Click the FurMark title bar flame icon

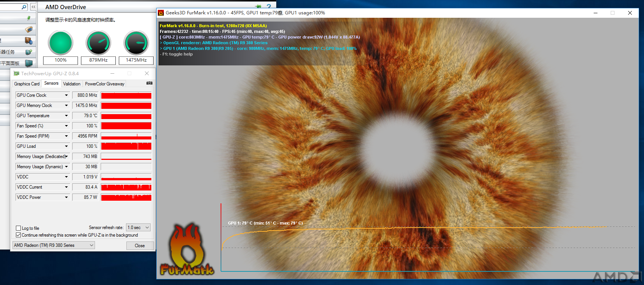(161, 13)
